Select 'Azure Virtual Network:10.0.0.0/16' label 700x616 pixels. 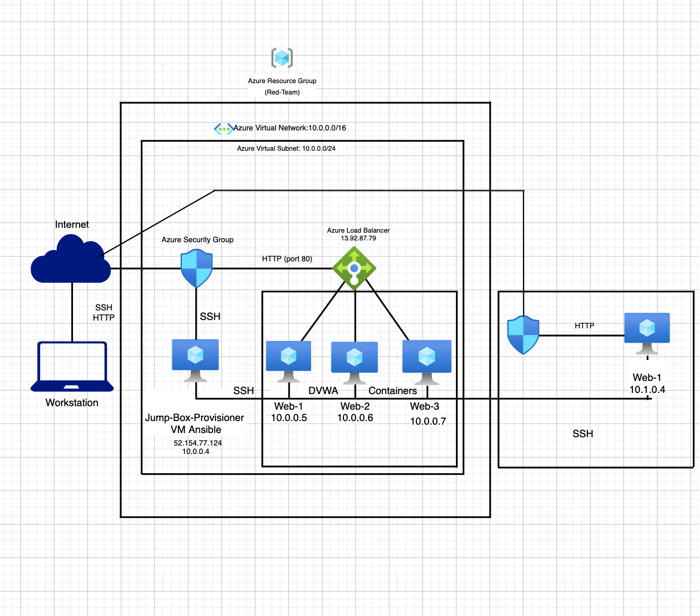click(x=290, y=127)
